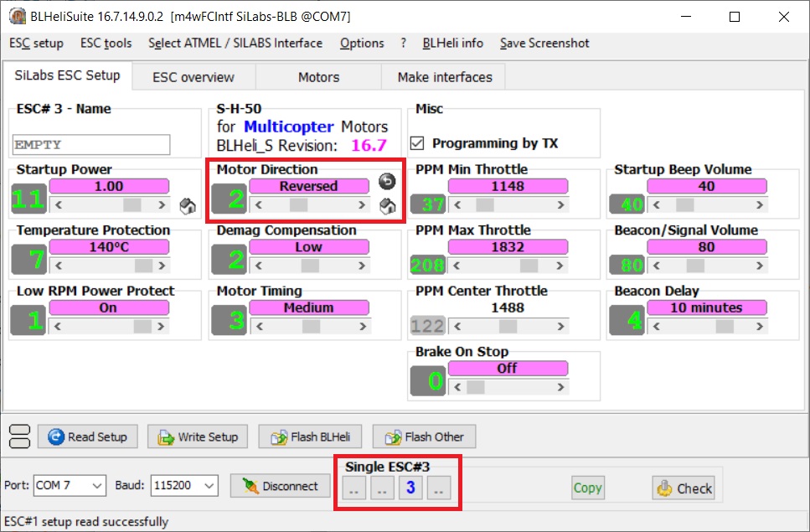Click the Flash BLHeli button
The image size is (810, 532).
tap(310, 437)
